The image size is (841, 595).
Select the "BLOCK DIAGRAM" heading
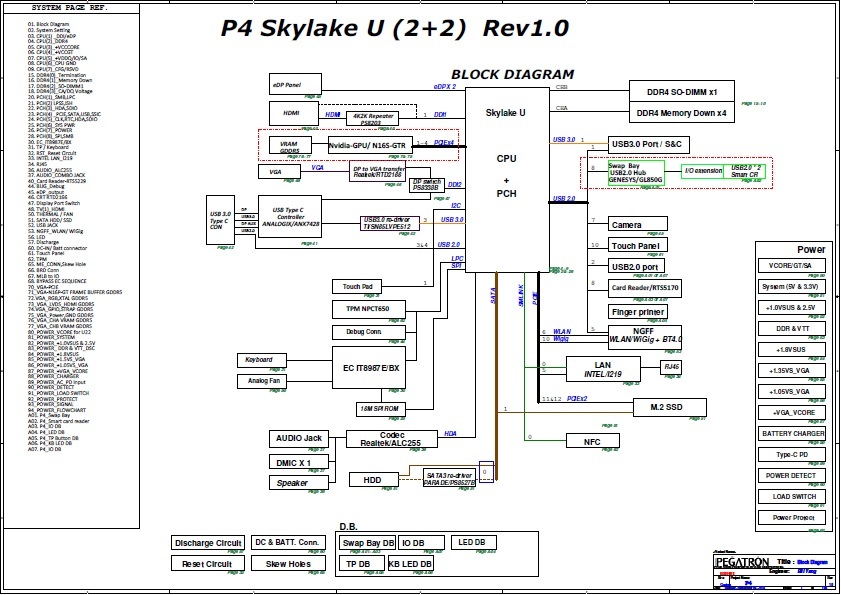click(x=512, y=75)
